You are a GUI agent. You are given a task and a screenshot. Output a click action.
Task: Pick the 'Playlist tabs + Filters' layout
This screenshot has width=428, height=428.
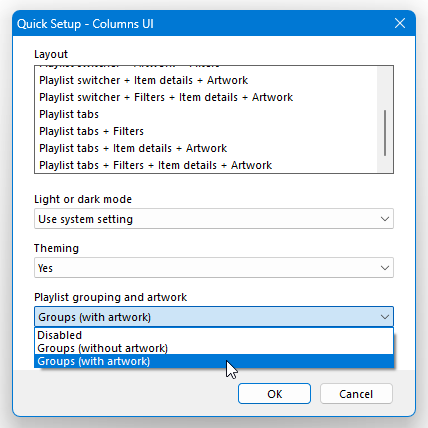[x=206, y=131]
